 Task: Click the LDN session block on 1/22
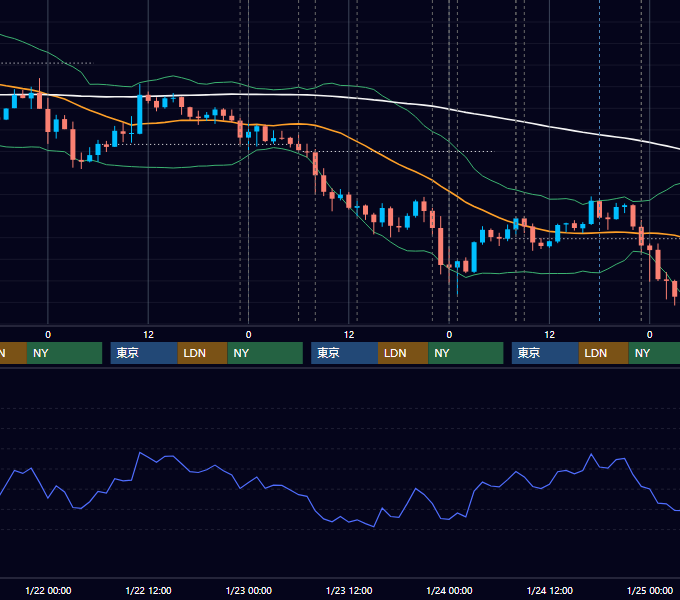point(203,353)
